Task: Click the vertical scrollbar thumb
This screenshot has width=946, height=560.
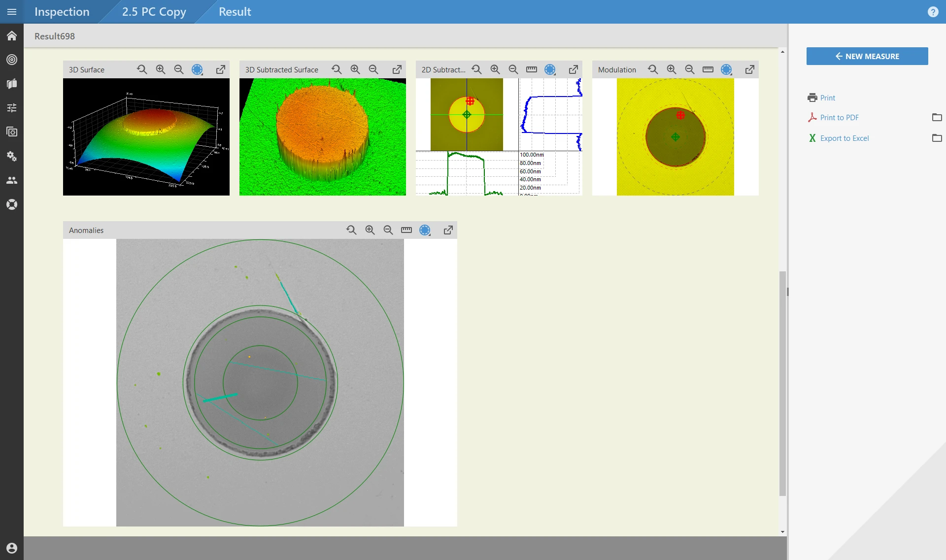Action: 782,383
